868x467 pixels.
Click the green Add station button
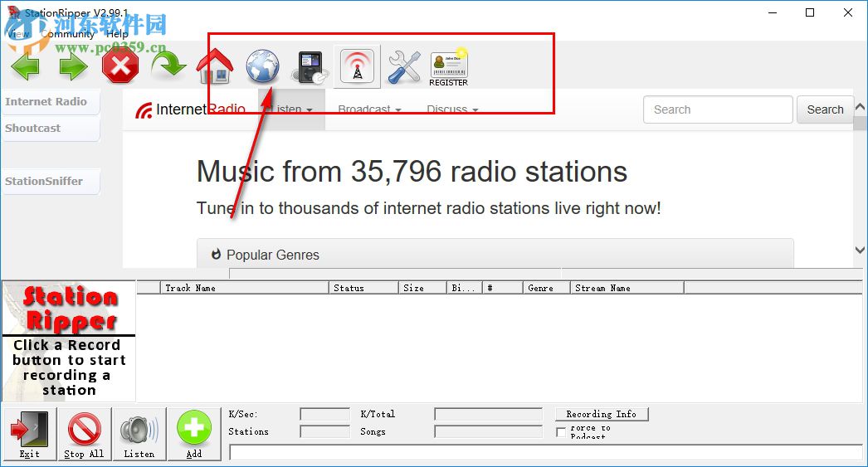pos(193,434)
